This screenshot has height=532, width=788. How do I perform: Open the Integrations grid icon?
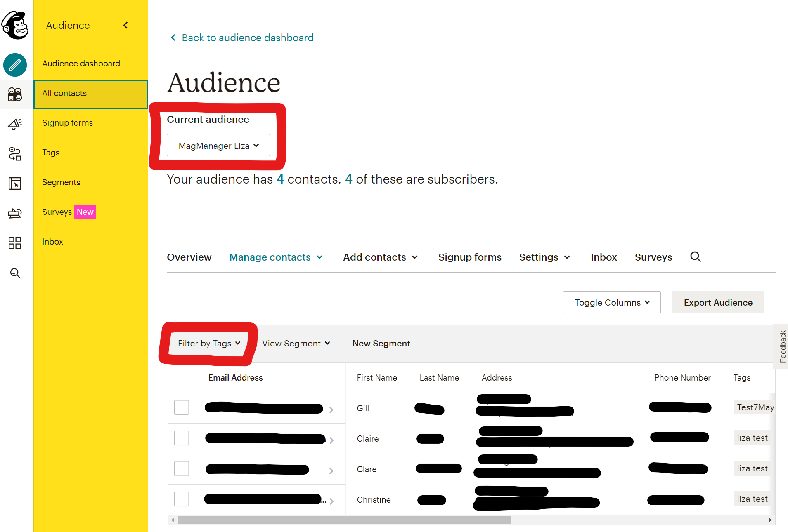pyautogui.click(x=15, y=243)
